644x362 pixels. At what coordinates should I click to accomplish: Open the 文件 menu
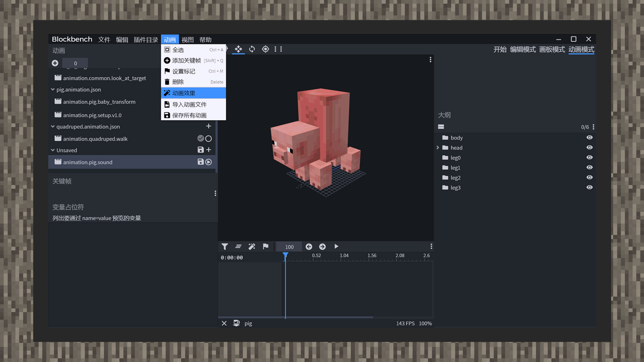coord(104,40)
